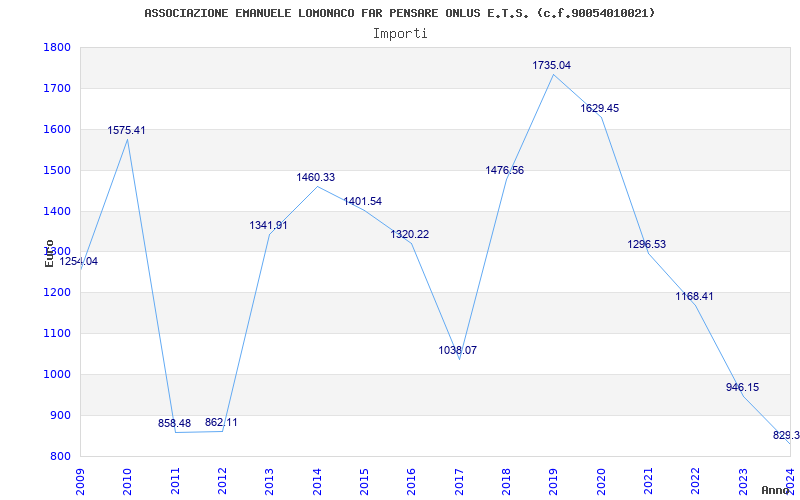
Task: Select the 800 y-axis base value
Action: [x=60, y=457]
